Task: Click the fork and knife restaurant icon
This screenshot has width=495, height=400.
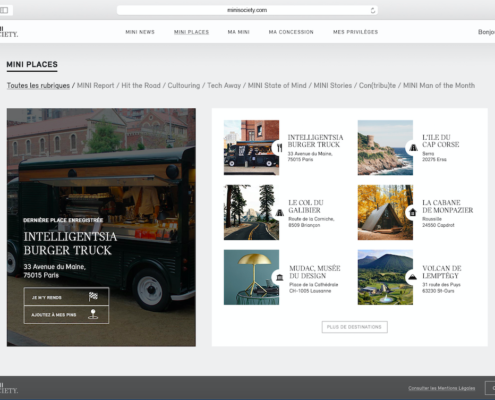Action: (x=279, y=148)
